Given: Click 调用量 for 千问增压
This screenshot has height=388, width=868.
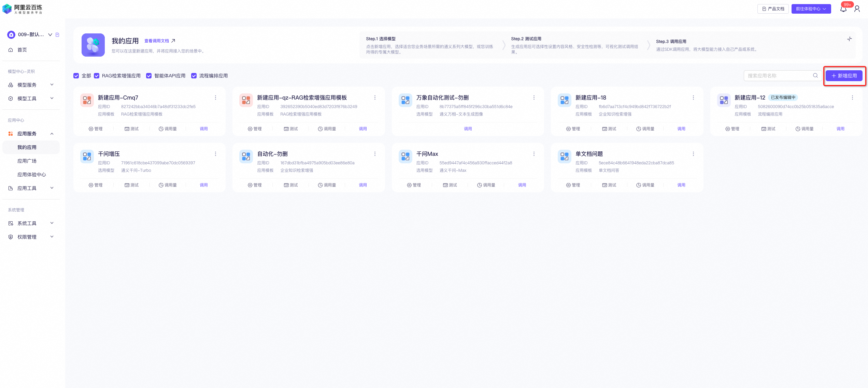Looking at the screenshot, I should coord(168,185).
